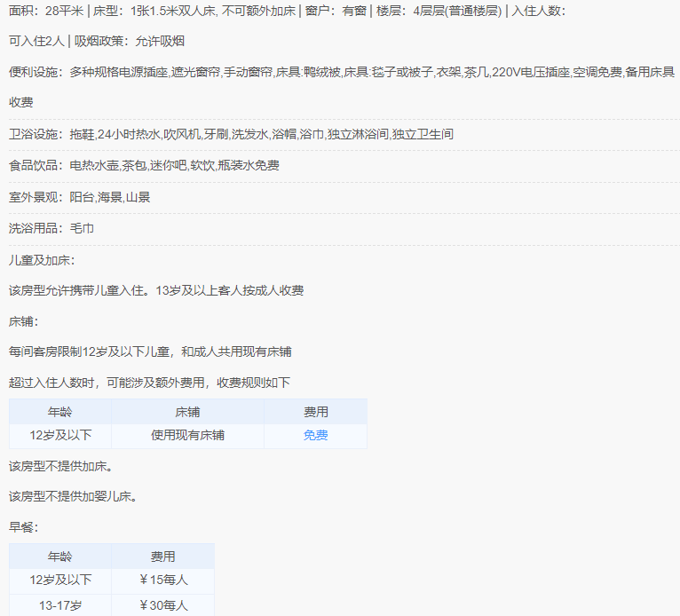The image size is (680, 616).
Task: Click the 费用 header in the bed table
Action: 315,412
